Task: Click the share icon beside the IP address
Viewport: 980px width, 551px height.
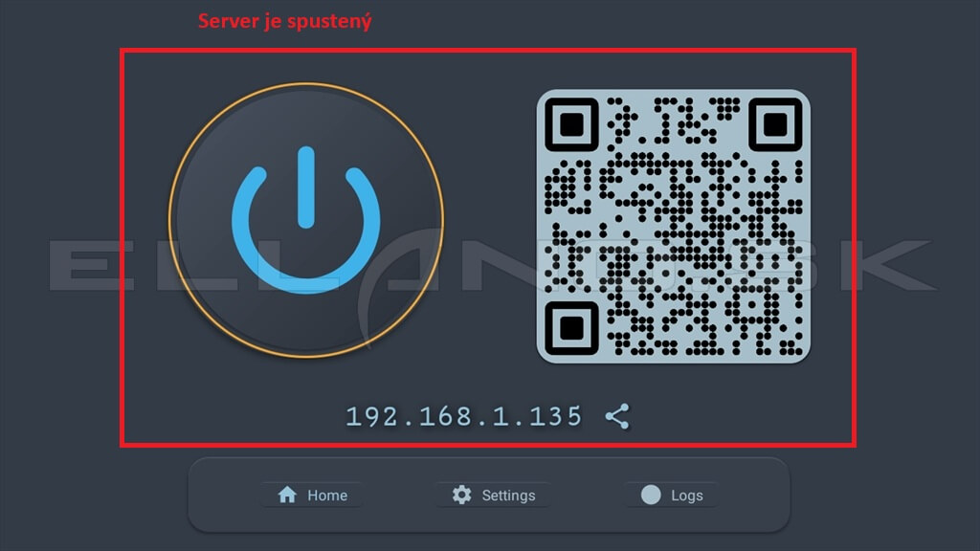Action: click(x=617, y=416)
